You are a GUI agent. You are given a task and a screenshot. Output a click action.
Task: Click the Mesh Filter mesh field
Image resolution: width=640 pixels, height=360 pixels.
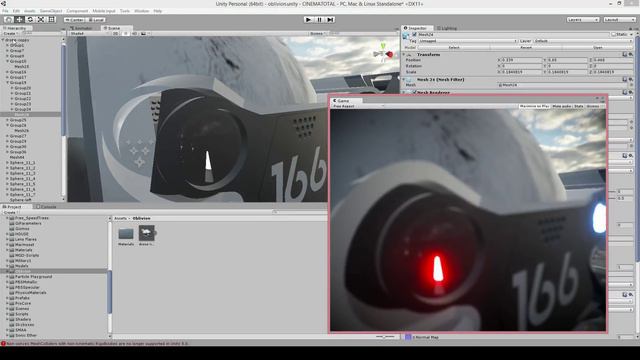(x=561, y=85)
